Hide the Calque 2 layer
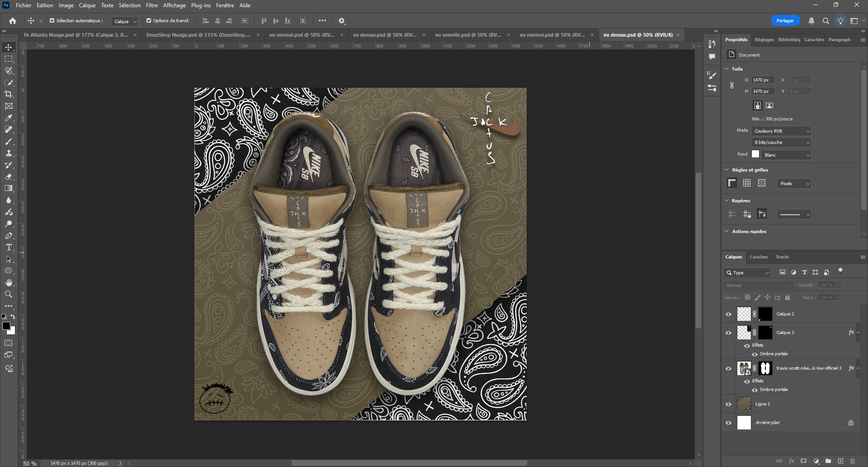The height and width of the screenshot is (467, 868). (728, 314)
